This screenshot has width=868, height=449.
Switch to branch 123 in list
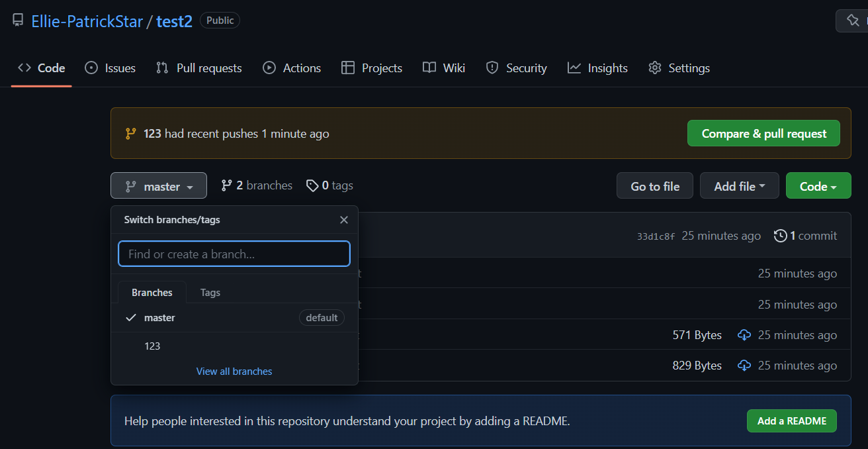tap(234, 346)
